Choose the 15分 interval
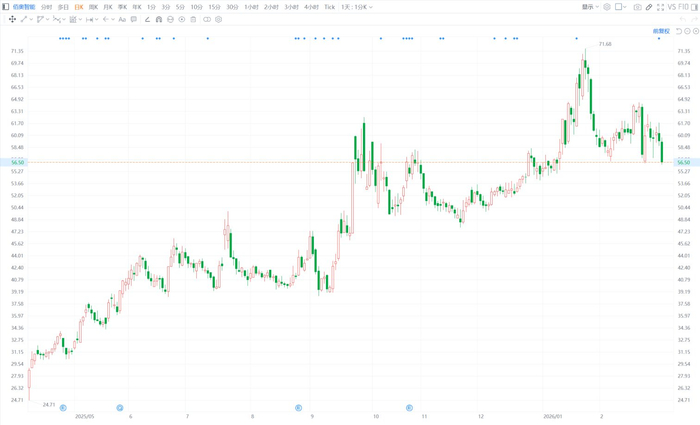 (x=214, y=7)
